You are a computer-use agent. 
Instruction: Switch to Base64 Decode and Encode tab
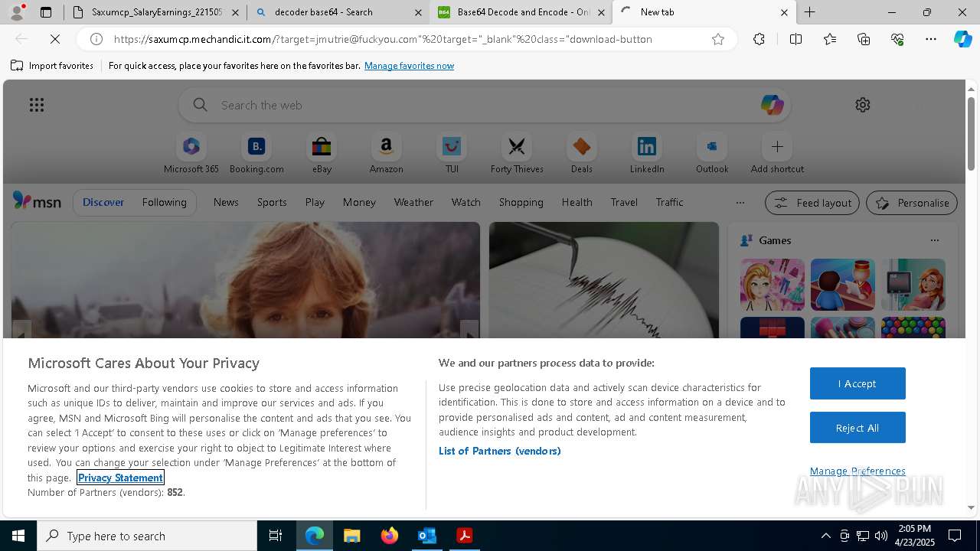pos(521,12)
